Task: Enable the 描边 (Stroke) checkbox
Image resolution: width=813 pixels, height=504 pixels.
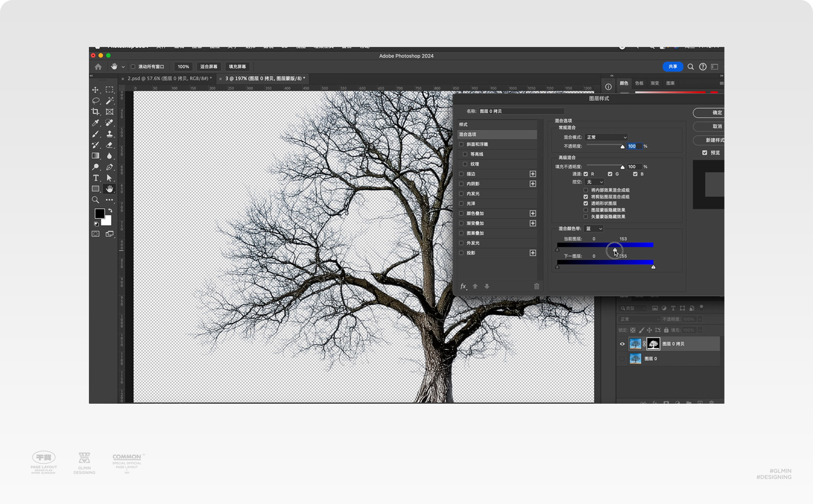Action: click(x=462, y=174)
